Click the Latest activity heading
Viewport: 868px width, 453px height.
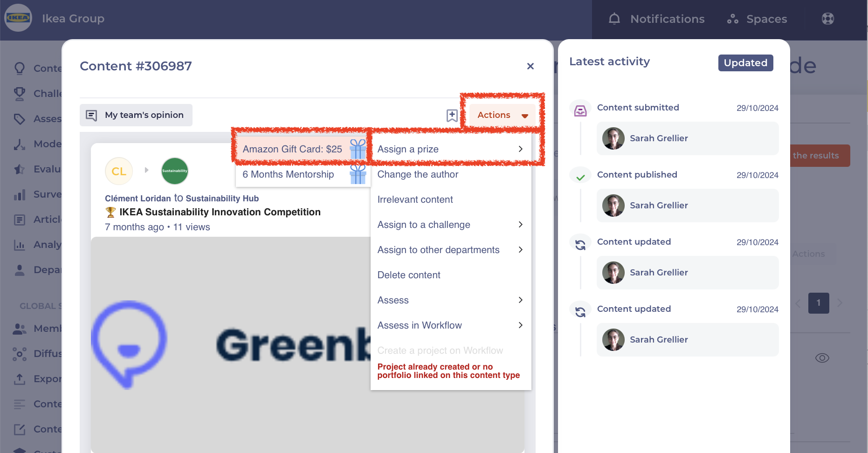(x=609, y=62)
